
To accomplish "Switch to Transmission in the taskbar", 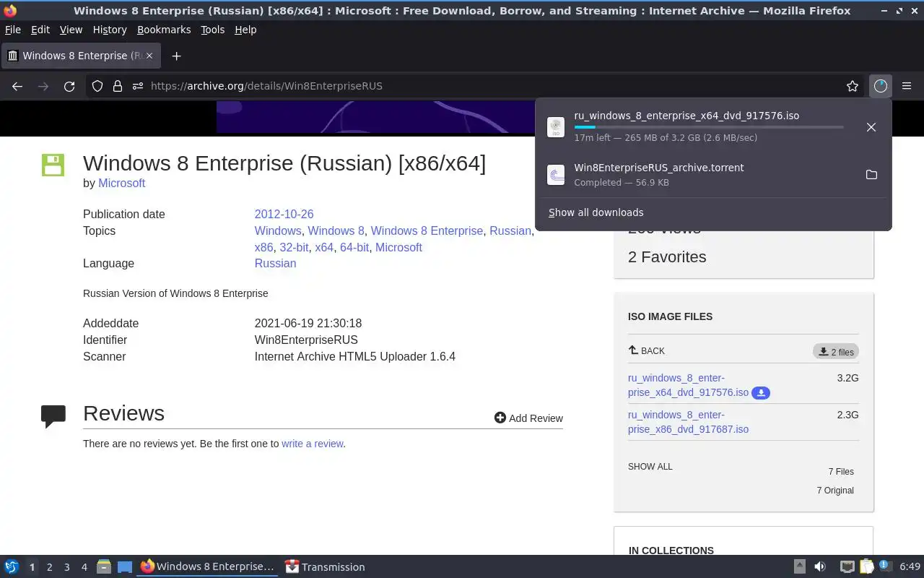I will tap(325, 567).
